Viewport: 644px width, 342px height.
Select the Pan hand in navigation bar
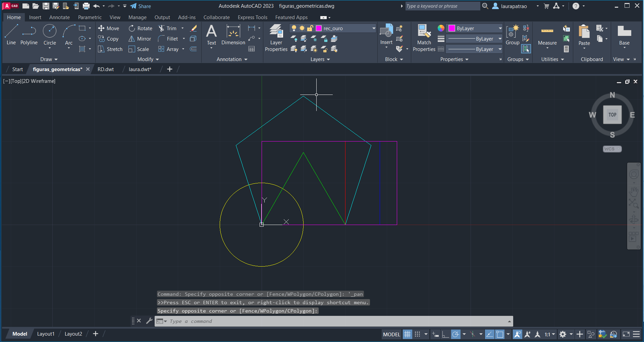click(634, 192)
